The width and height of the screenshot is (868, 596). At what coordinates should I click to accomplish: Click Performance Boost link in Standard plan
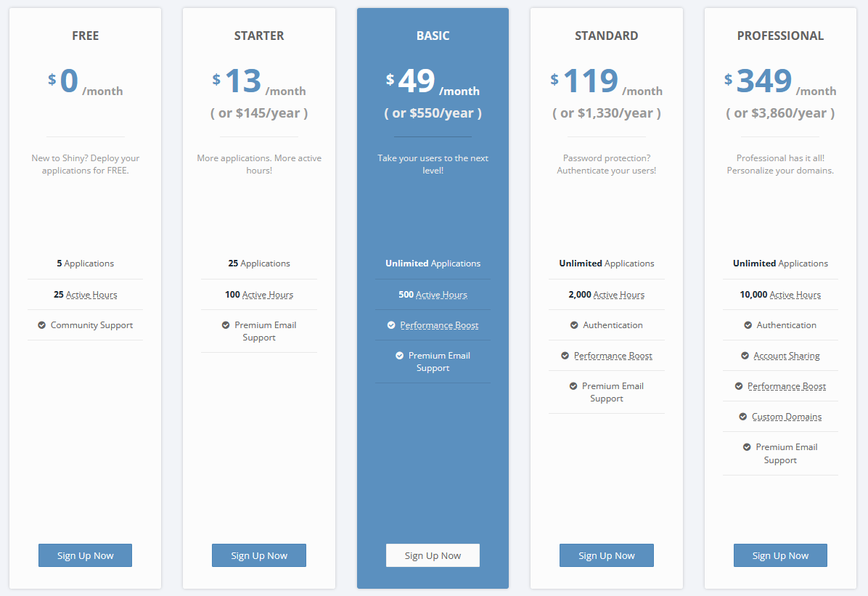(613, 356)
